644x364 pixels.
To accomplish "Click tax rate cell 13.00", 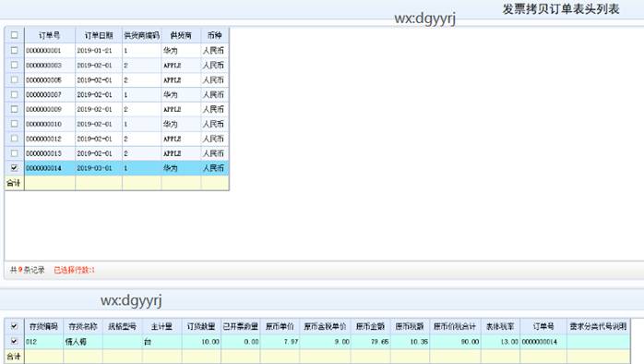I will tap(500, 342).
